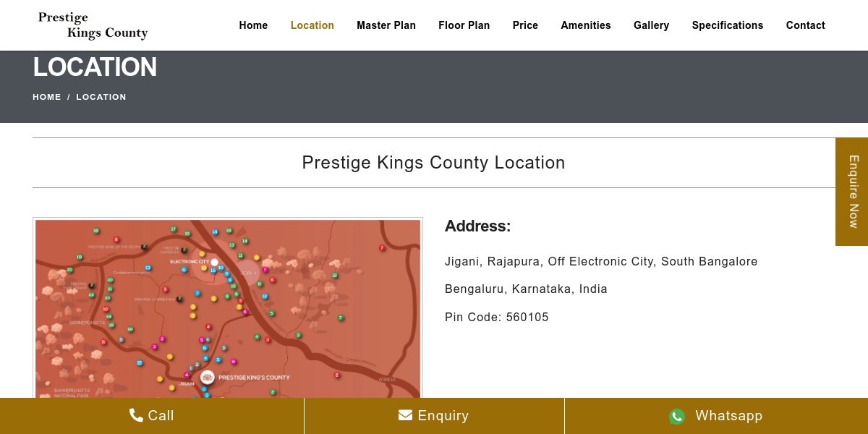Open the Home menu item
Image resolution: width=868 pixels, height=434 pixels.
coord(253,25)
